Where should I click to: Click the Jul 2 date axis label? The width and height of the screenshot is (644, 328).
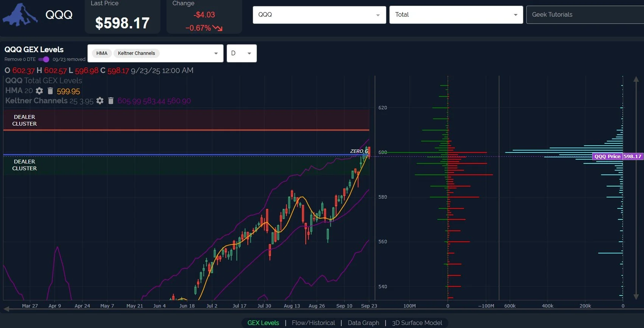(212, 306)
